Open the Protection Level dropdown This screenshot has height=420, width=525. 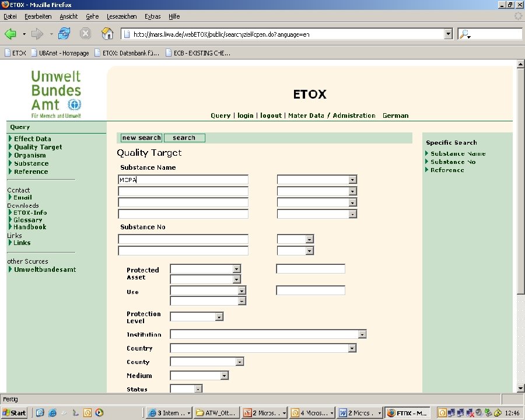click(x=219, y=317)
